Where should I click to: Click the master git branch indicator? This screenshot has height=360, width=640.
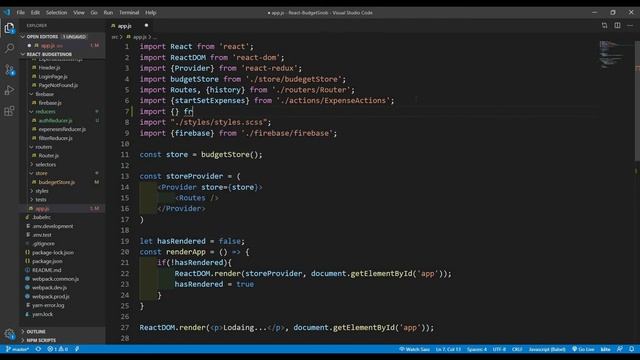(x=17, y=349)
